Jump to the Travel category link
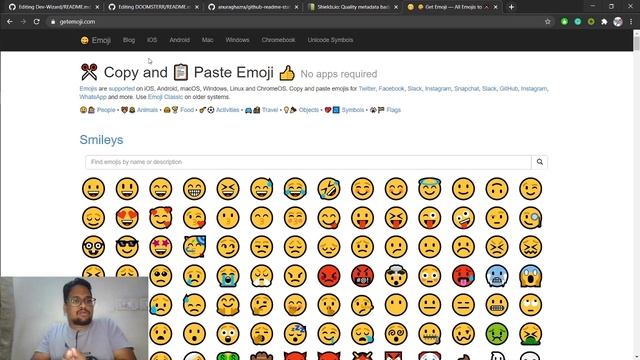 [270, 110]
